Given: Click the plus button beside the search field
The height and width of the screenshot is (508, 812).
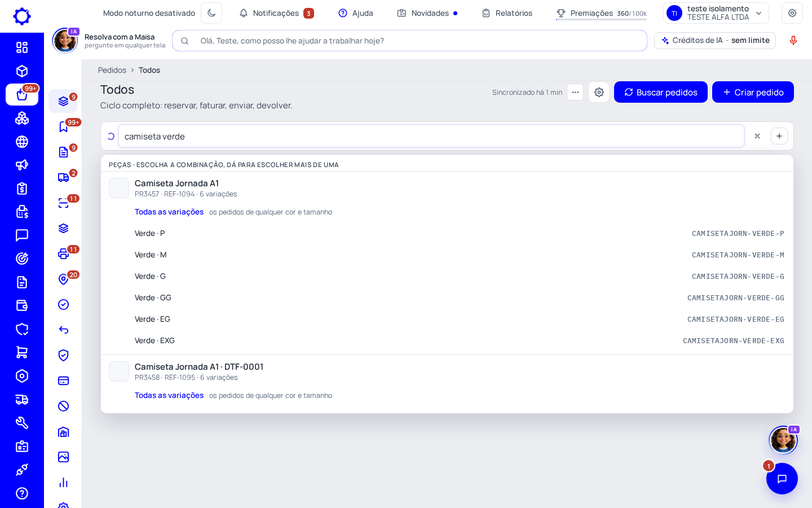Looking at the screenshot, I should pos(779,136).
